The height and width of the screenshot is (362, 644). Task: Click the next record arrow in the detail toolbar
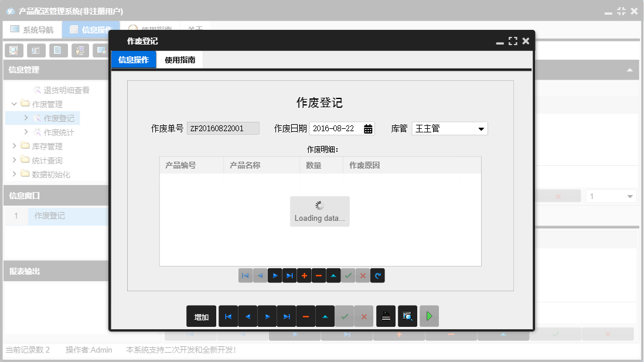click(x=275, y=275)
